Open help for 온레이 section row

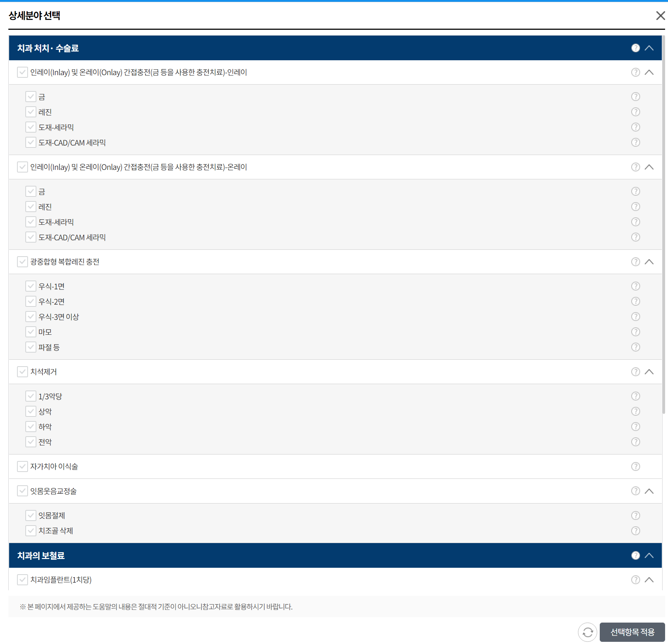pos(635,167)
